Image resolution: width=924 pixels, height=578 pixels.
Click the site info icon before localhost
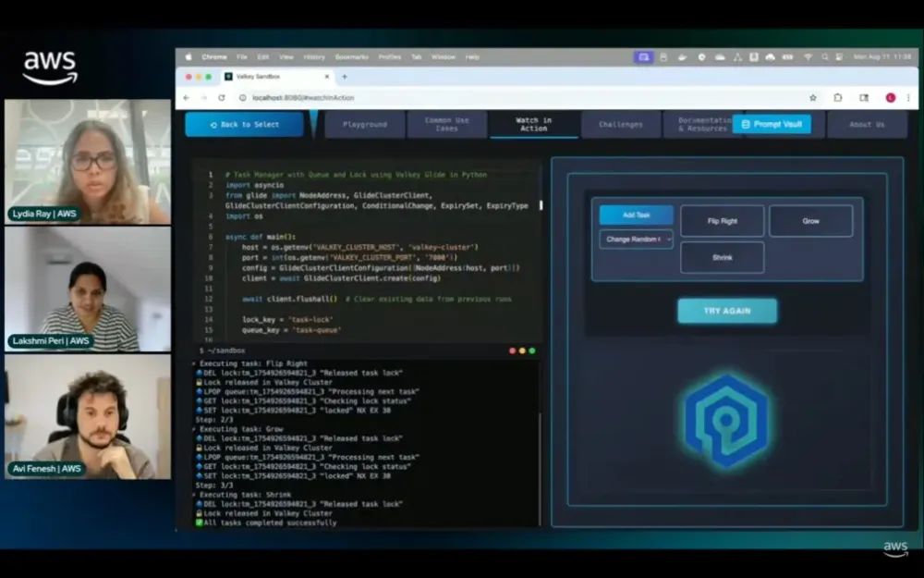(x=242, y=98)
